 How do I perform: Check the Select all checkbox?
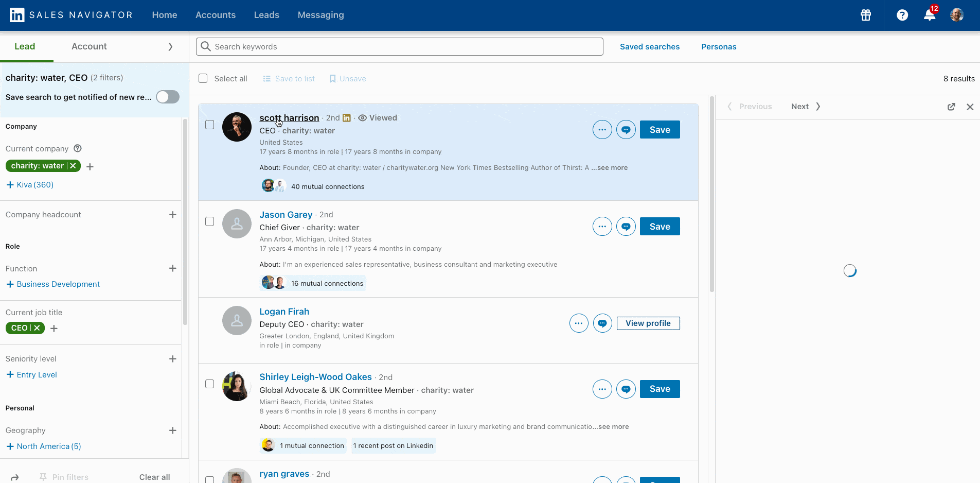pyautogui.click(x=203, y=78)
